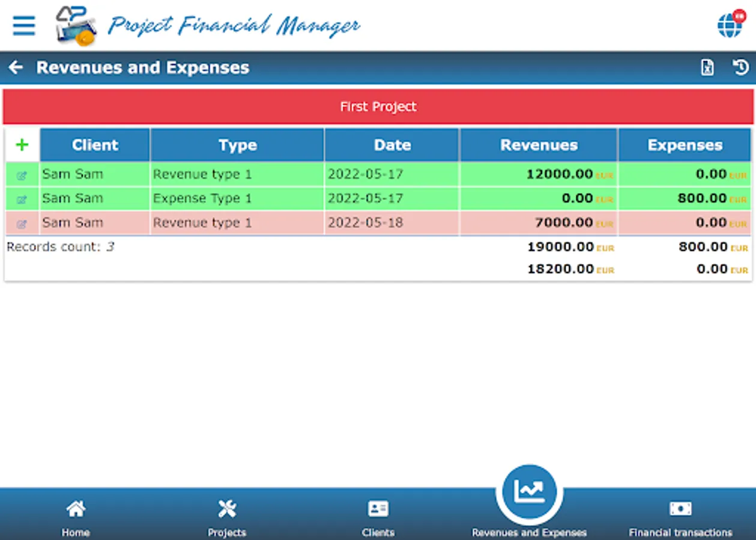Screen dimensions: 756x540
Task: Sort by the Client column header
Action: click(x=95, y=145)
